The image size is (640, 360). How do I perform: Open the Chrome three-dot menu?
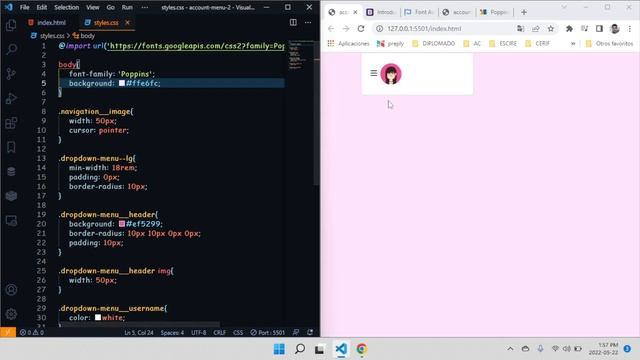point(630,29)
